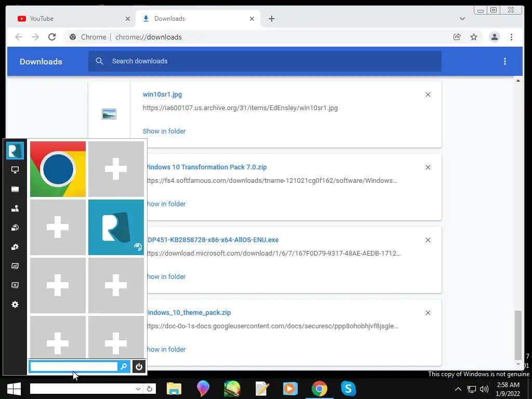The image size is (532, 399).
Task: Open the Chrome tile in start menu
Action: point(58,169)
